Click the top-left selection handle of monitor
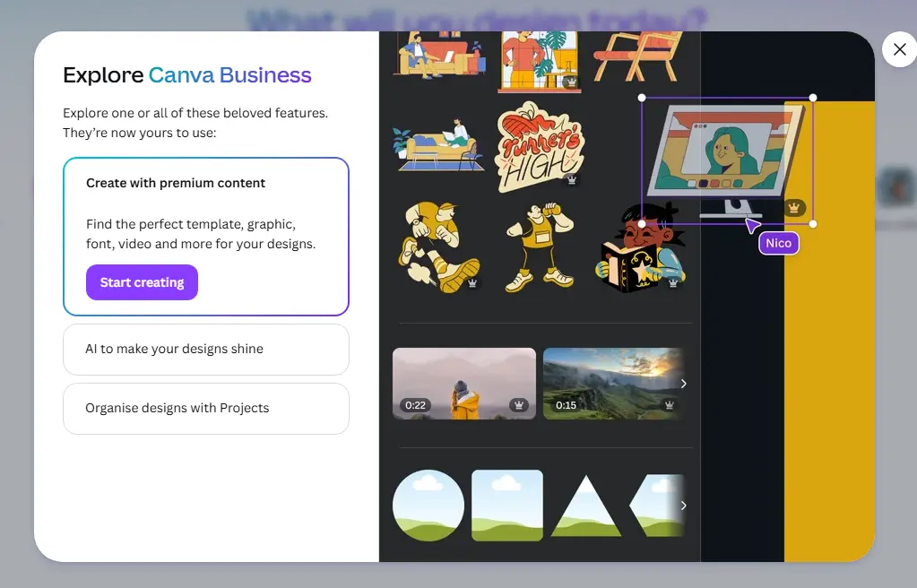 point(642,98)
